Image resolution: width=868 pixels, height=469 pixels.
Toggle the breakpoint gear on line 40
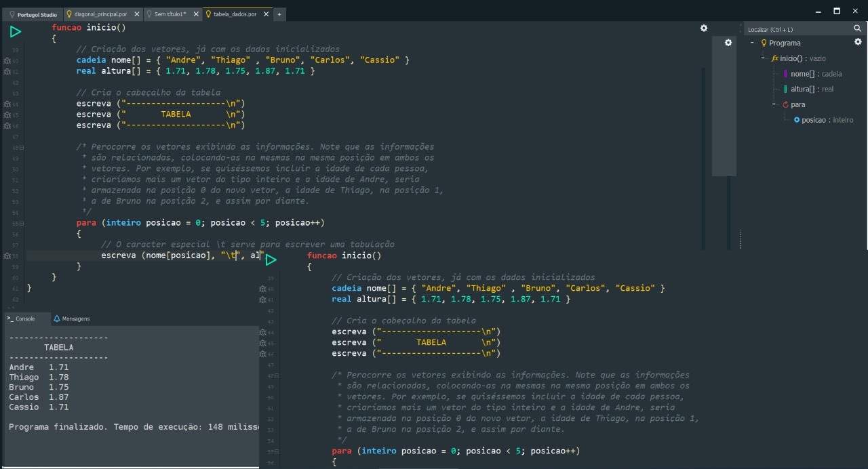(7, 60)
